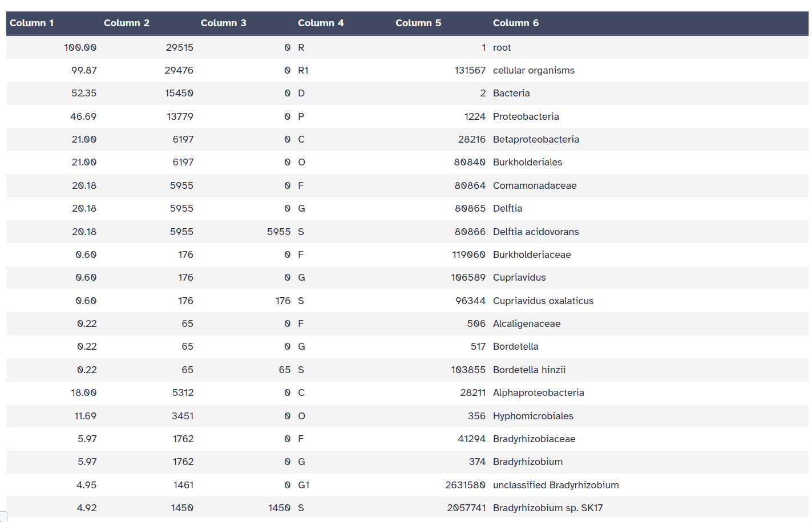Image resolution: width=812 pixels, height=522 pixels.
Task: Click the 'Delftia acidovorans' cell
Action: (x=536, y=232)
